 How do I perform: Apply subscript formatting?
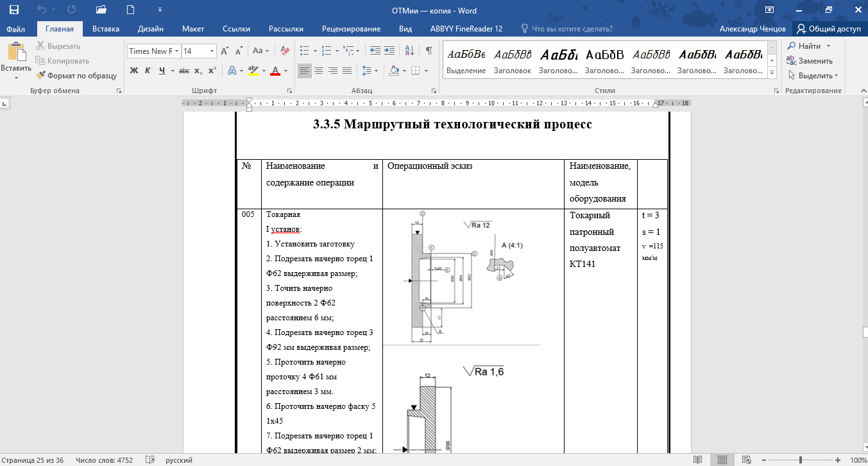(x=198, y=71)
